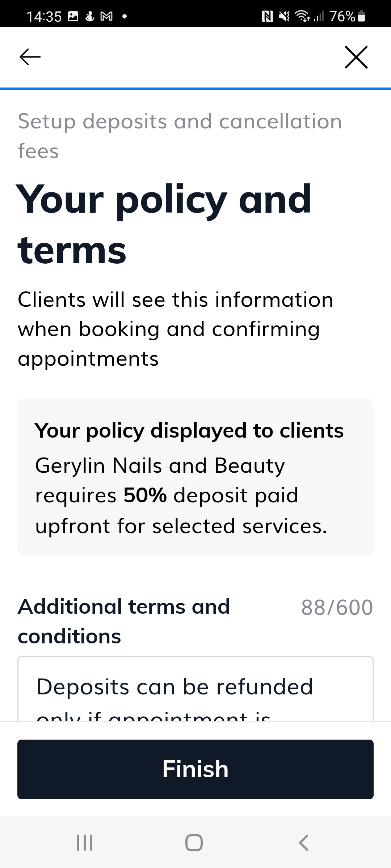391x868 pixels.
Task: Edit the additional terms text field
Action: pyautogui.click(x=195, y=689)
